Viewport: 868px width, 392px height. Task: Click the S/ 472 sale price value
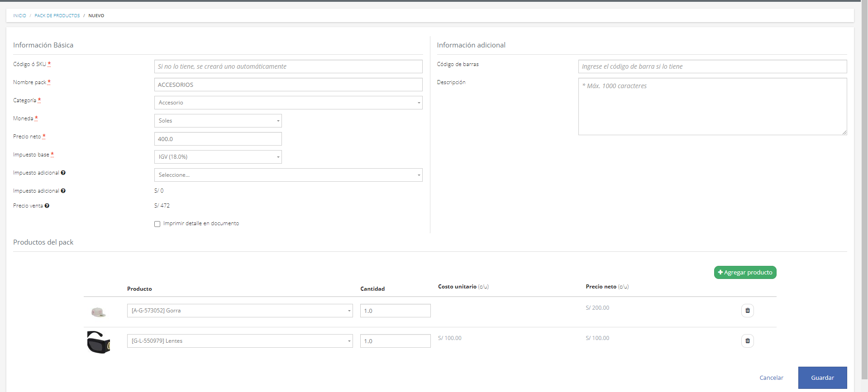coord(162,206)
